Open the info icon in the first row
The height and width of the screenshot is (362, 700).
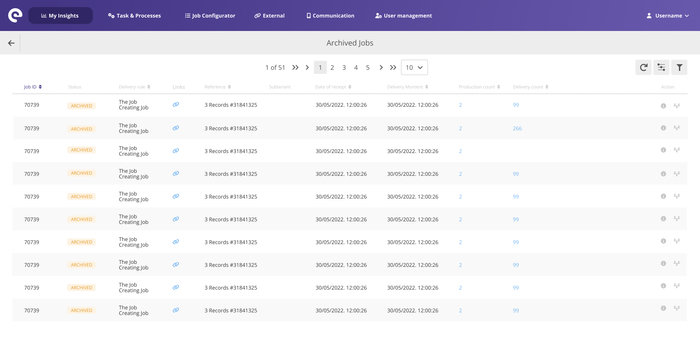click(x=663, y=106)
